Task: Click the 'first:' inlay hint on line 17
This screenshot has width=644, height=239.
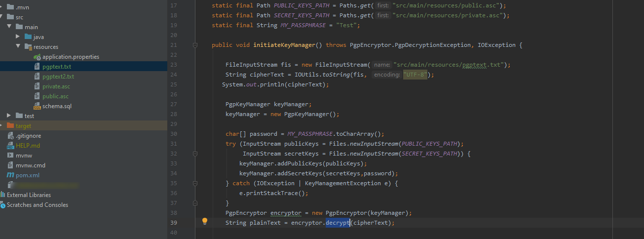Action: [383, 5]
